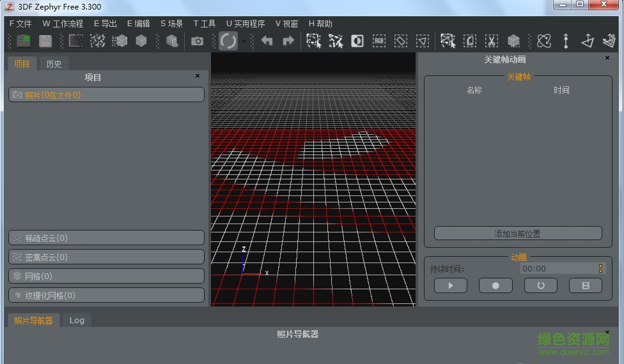Click the redo arrow in toolbar

(288, 41)
